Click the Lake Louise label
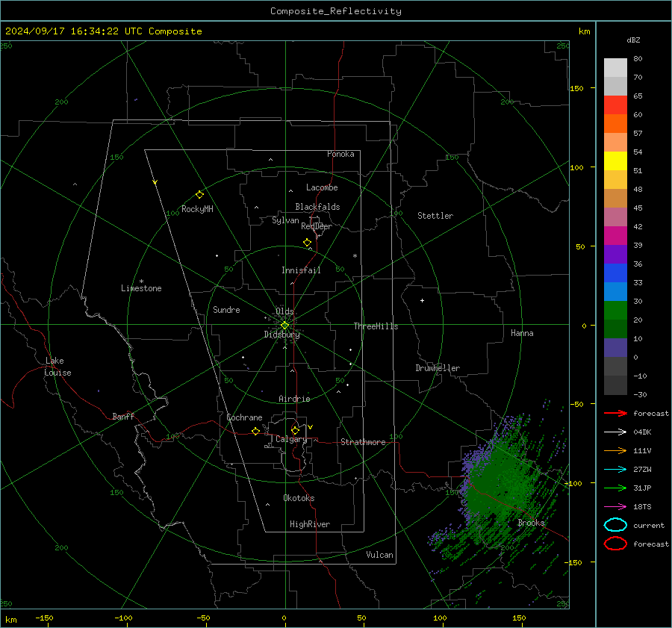 pos(57,367)
